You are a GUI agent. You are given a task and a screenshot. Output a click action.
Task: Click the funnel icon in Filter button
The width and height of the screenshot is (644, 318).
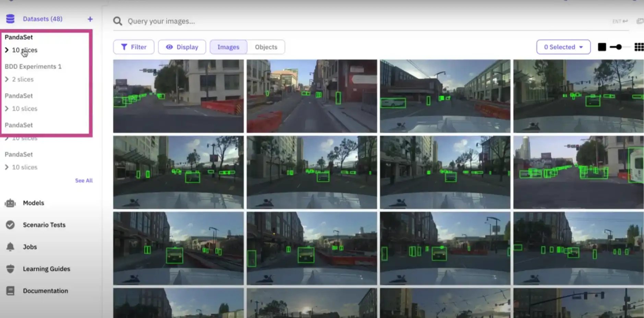(x=124, y=47)
